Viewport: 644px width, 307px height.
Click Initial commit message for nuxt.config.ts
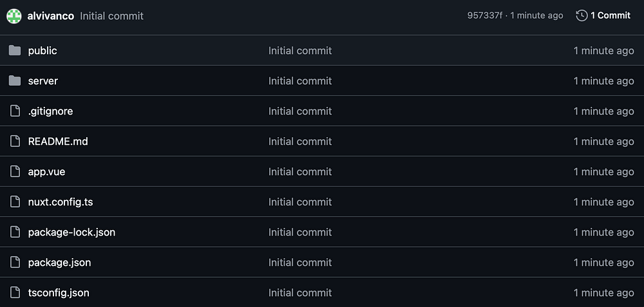pos(300,201)
